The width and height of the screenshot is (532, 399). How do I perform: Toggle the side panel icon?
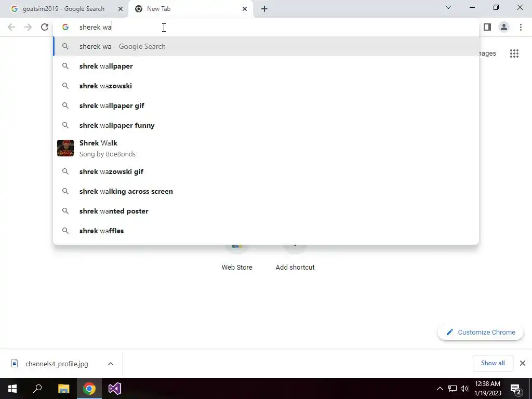tap(487, 27)
